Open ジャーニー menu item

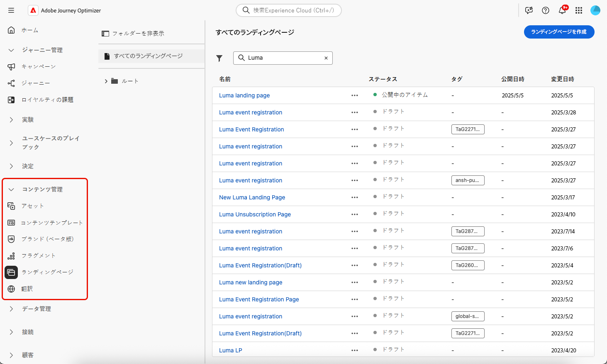click(x=36, y=83)
